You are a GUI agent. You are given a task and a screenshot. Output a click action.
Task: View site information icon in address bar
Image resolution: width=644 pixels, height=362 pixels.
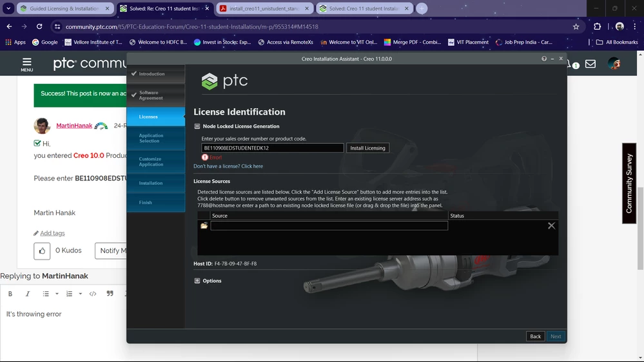(57, 26)
